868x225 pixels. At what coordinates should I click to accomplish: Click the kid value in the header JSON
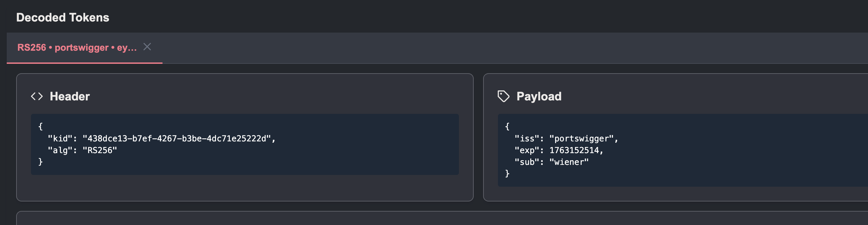point(177,139)
